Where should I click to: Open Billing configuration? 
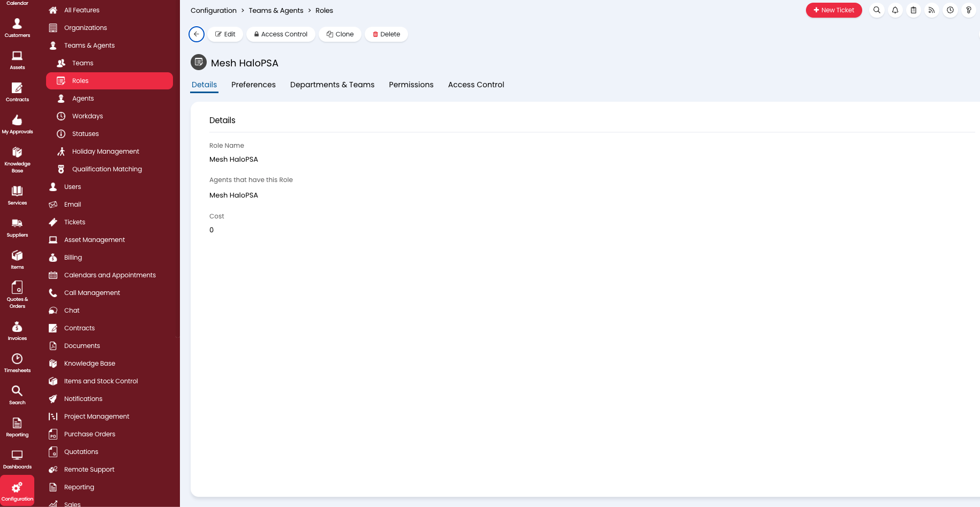tap(110, 258)
